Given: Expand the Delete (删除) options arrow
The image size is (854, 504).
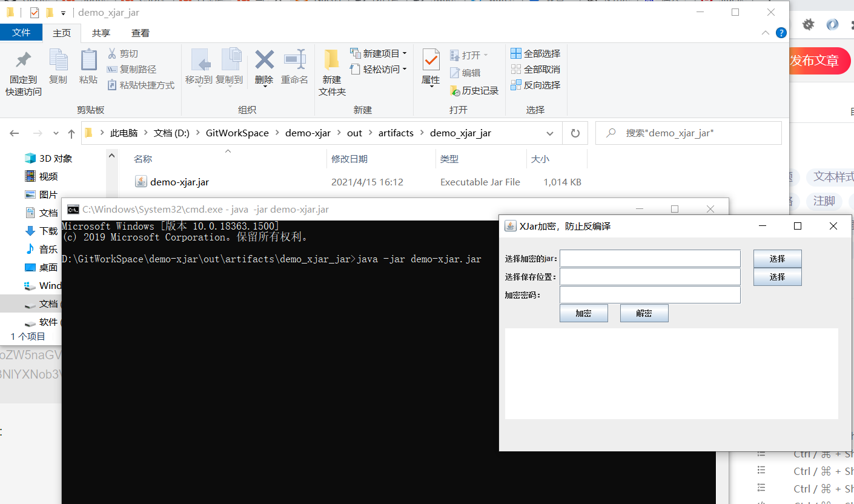Looking at the screenshot, I should [265, 86].
